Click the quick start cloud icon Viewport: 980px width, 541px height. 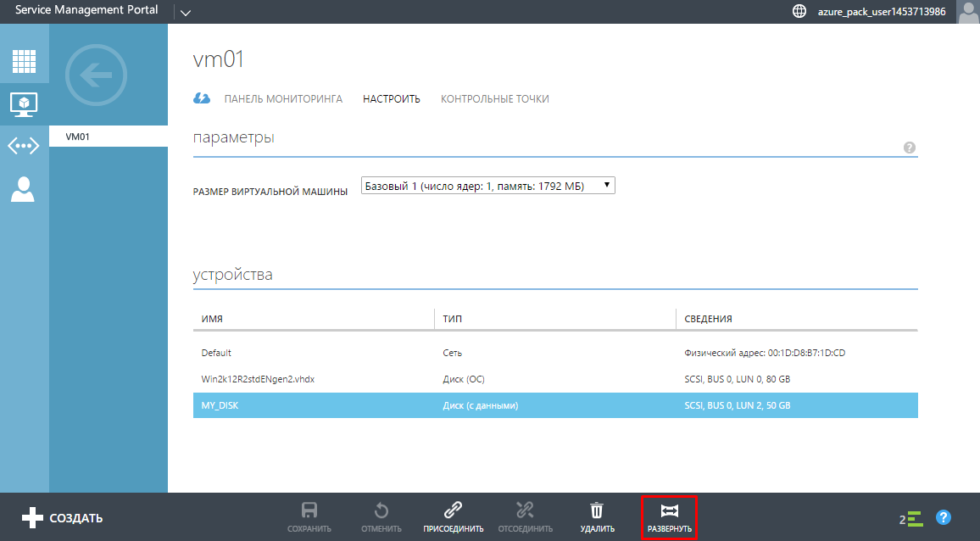tap(202, 98)
